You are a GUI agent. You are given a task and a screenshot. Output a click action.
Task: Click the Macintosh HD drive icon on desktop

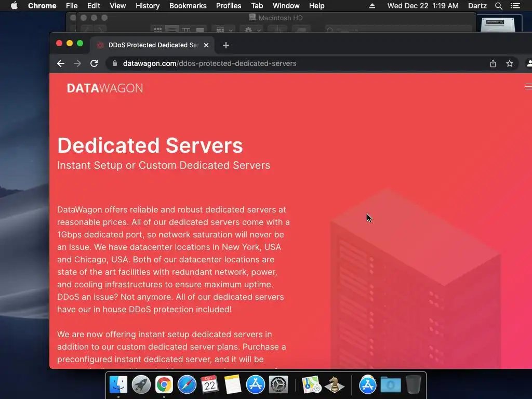pos(498,24)
